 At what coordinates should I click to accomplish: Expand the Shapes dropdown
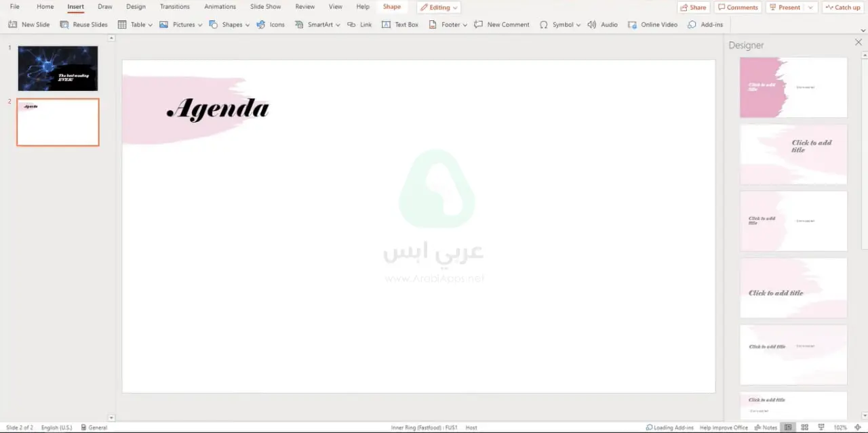pos(247,24)
